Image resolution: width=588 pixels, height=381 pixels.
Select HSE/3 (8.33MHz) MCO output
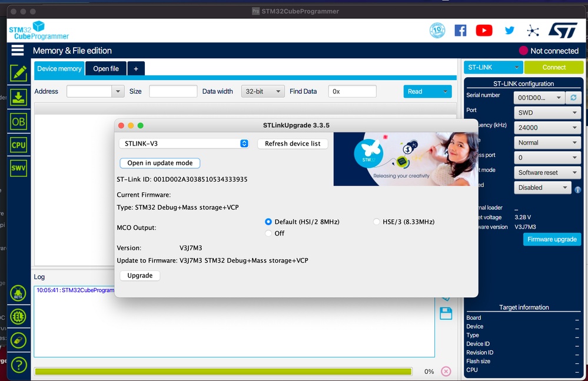pyautogui.click(x=376, y=221)
